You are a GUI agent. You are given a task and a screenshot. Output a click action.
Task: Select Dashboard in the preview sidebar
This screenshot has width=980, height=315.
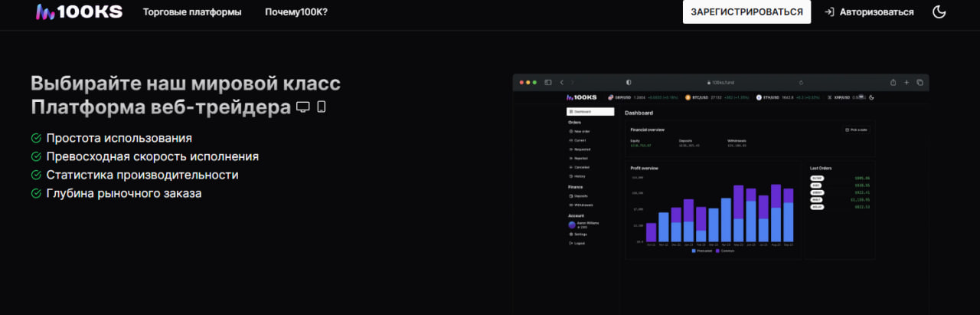[x=590, y=112]
